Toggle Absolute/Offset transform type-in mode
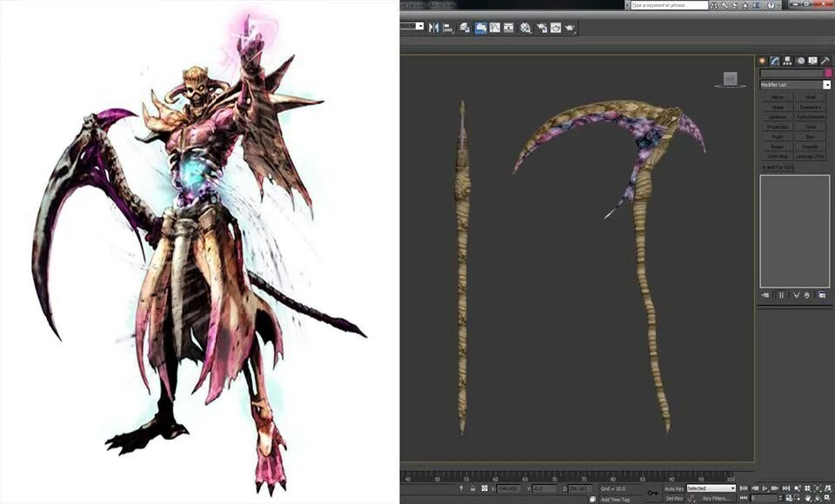 coord(484,488)
